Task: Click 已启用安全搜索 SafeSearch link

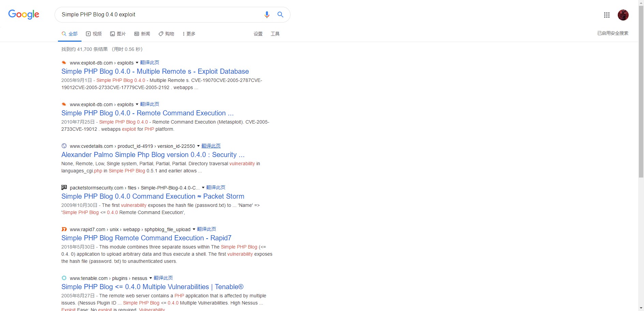Action: pos(613,33)
